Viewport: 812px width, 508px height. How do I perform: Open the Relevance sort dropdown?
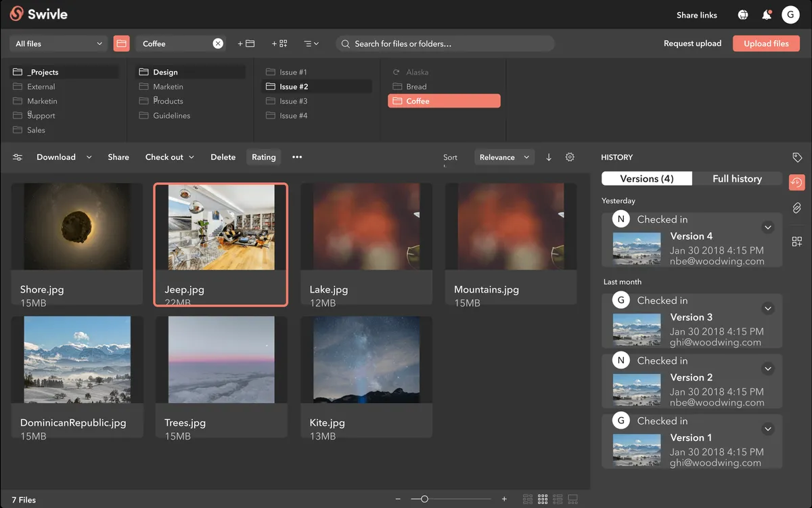pos(504,157)
